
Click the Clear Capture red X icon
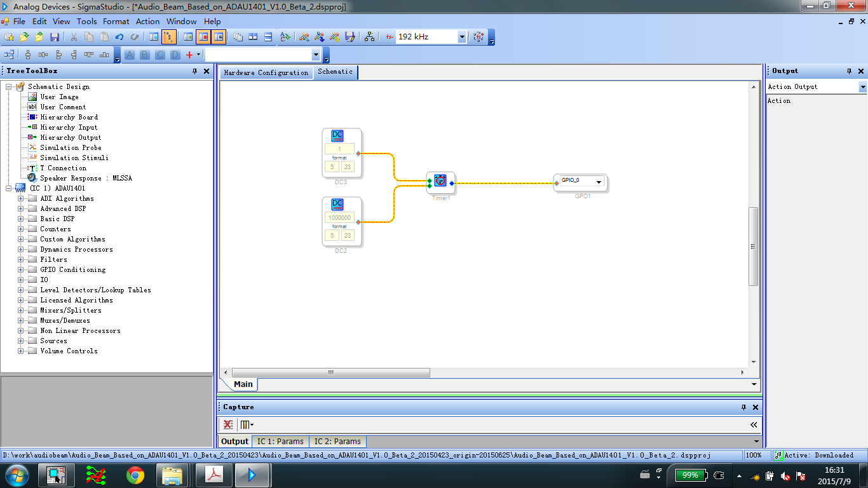coord(227,424)
